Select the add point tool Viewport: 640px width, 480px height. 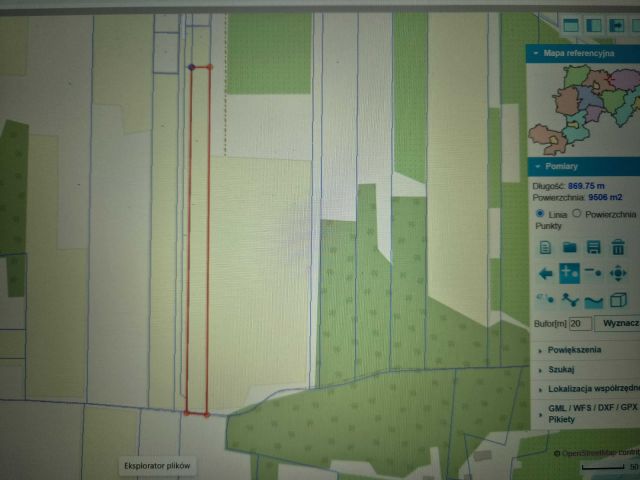click(569, 273)
